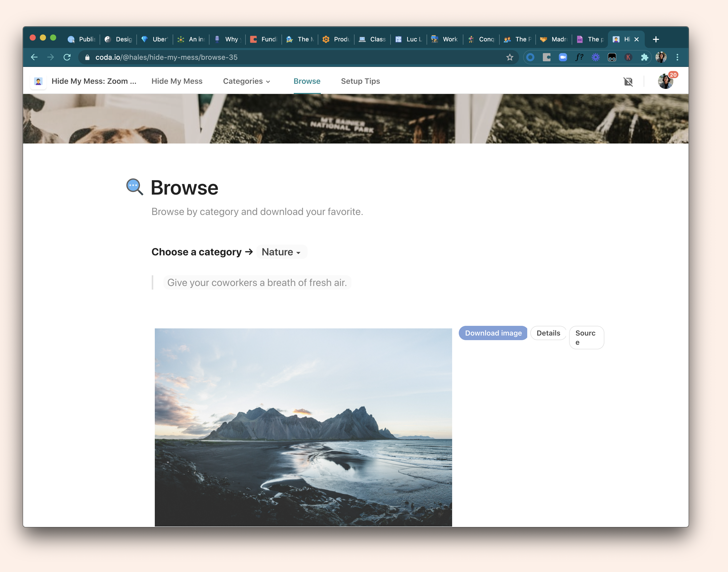This screenshot has width=728, height=572.
Task: Expand the Categories dropdown menu
Action: (x=246, y=81)
